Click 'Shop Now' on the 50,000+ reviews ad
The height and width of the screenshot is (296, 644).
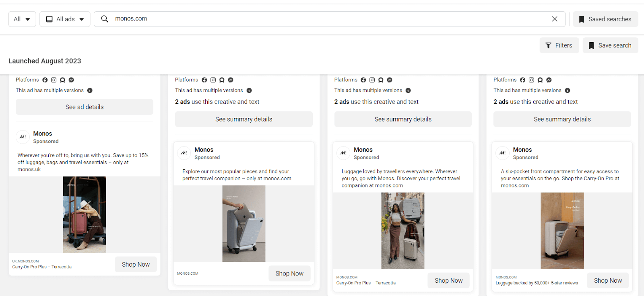(608, 280)
